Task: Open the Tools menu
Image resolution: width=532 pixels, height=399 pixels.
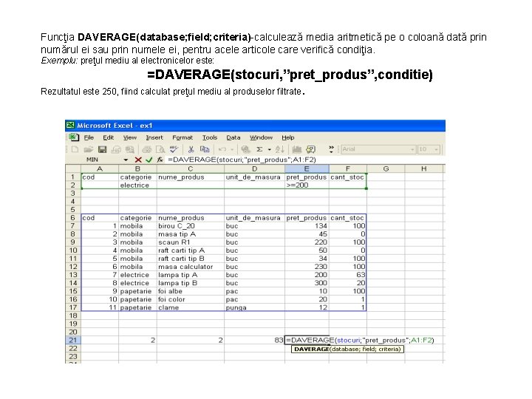Action: [x=210, y=137]
